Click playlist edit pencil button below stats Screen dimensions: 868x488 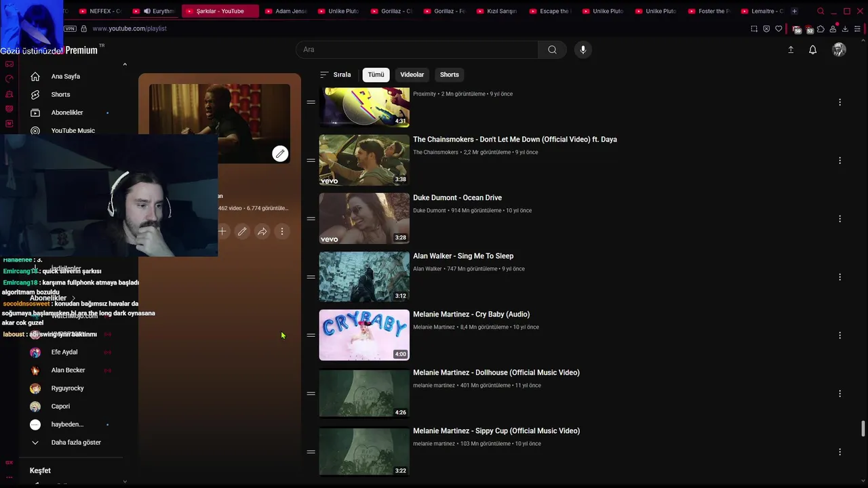pos(242,232)
